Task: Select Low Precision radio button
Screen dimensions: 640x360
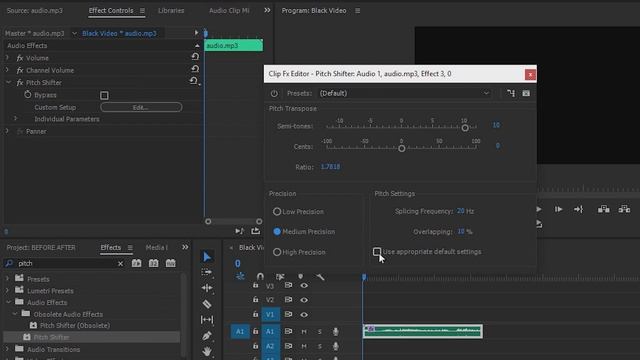Action: 277,211
